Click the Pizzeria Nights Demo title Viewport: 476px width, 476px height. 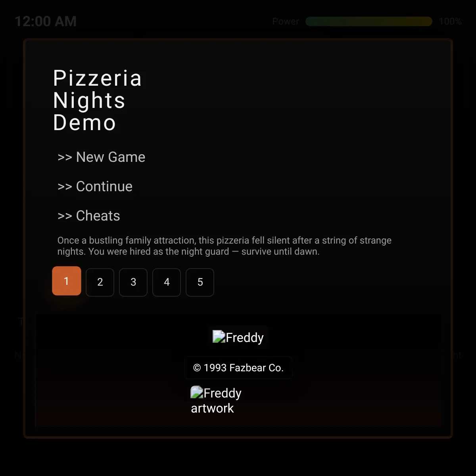98,100
